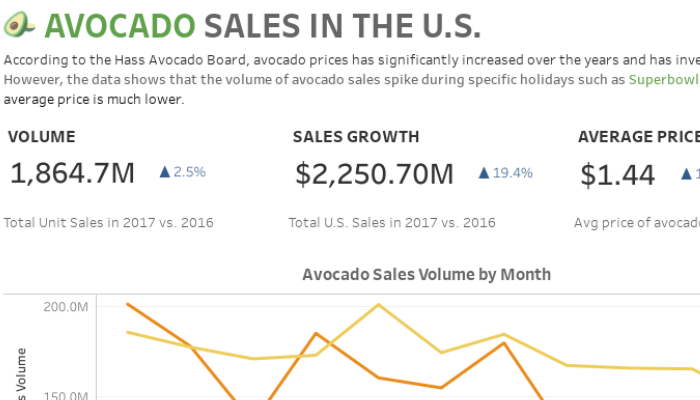
Task: Click the orange line's starting point near 200M
Action: pos(128,304)
